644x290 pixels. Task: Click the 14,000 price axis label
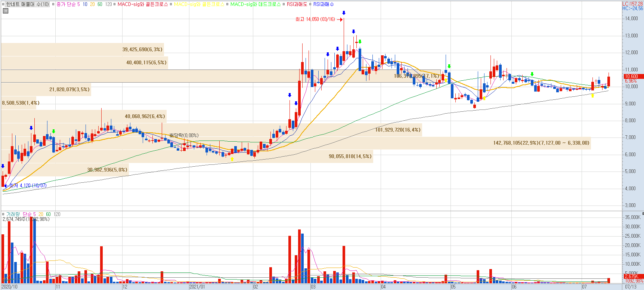(632, 18)
